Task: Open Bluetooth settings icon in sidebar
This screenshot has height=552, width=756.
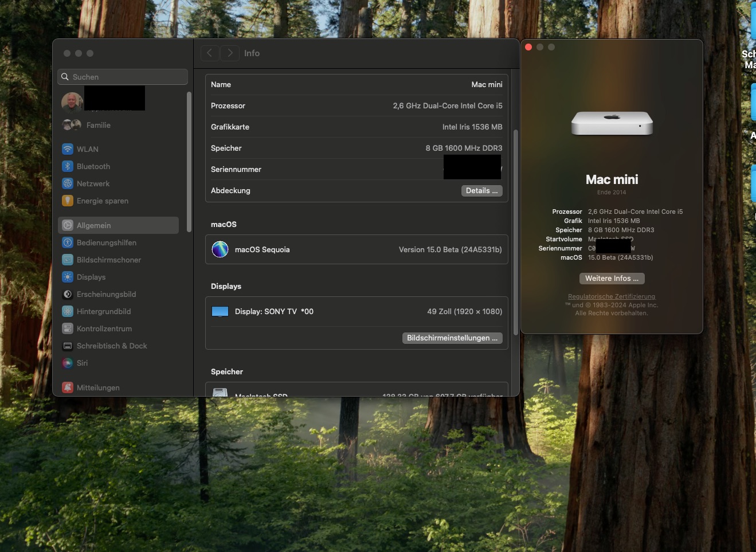Action: (x=68, y=166)
